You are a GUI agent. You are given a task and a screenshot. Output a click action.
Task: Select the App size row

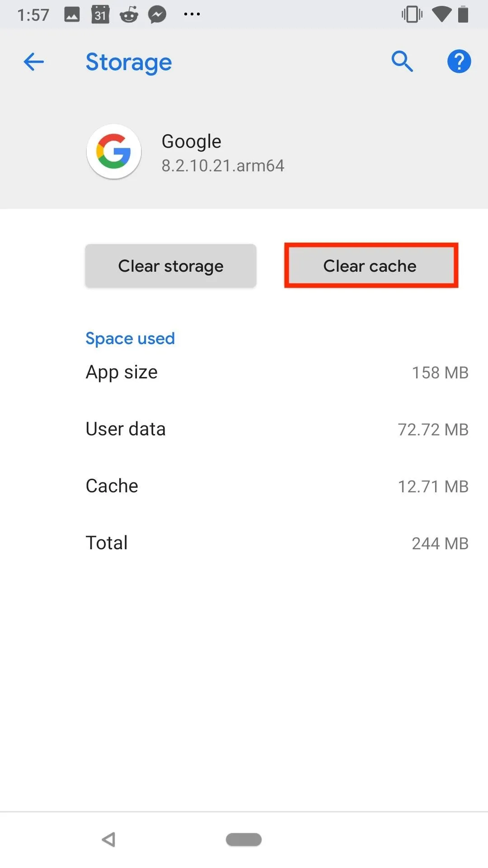tap(277, 373)
